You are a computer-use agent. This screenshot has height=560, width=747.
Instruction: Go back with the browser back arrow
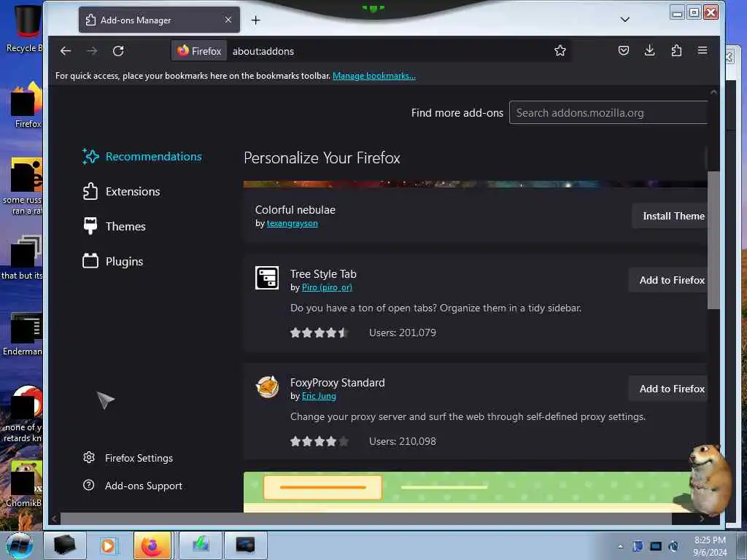(x=66, y=51)
